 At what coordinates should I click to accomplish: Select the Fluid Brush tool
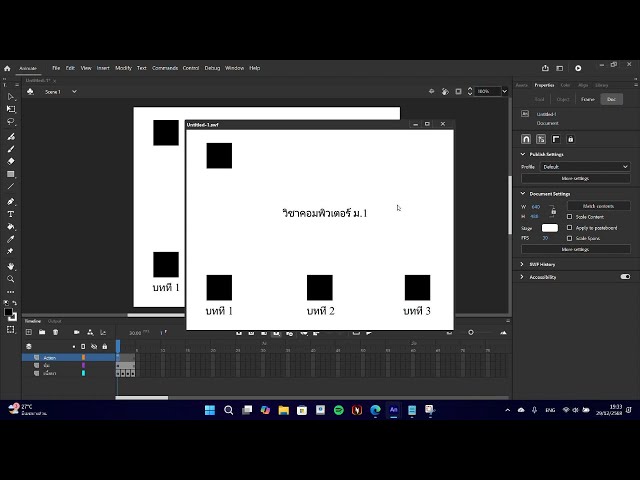click(x=11, y=136)
